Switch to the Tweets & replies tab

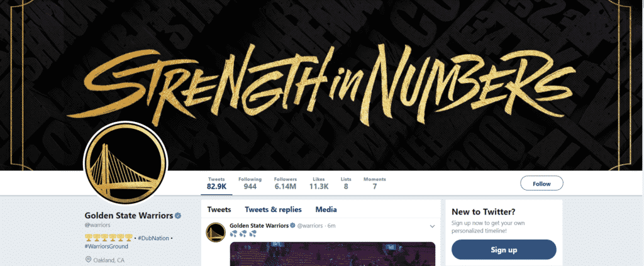click(273, 209)
